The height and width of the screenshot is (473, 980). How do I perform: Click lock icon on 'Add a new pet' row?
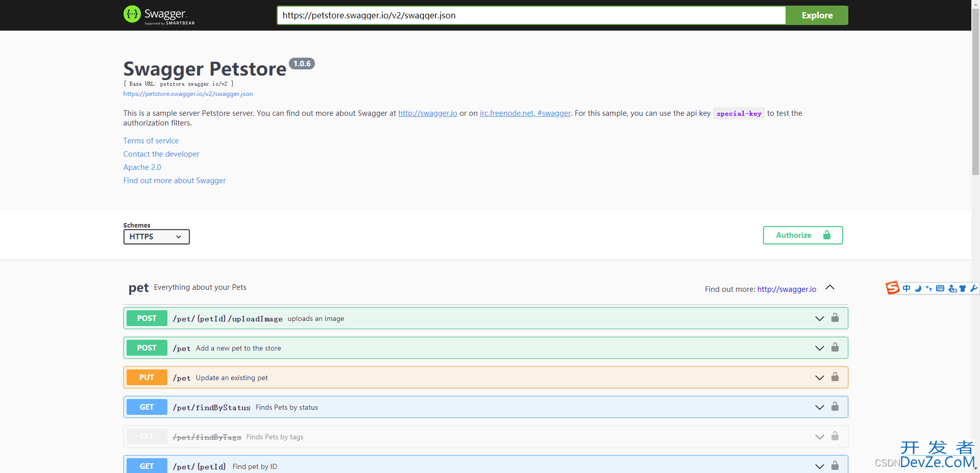835,347
